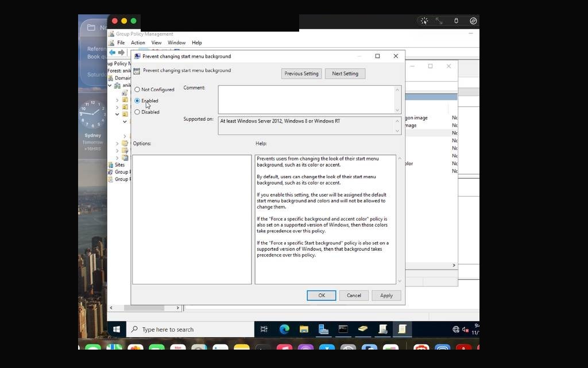588x368 pixels.
Task: Click the circular icon in remote toolbar
Action: (473, 21)
